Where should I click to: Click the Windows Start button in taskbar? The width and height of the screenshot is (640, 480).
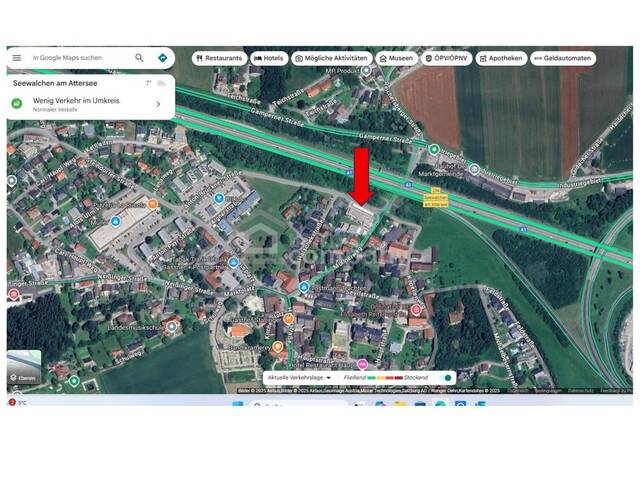point(238,404)
